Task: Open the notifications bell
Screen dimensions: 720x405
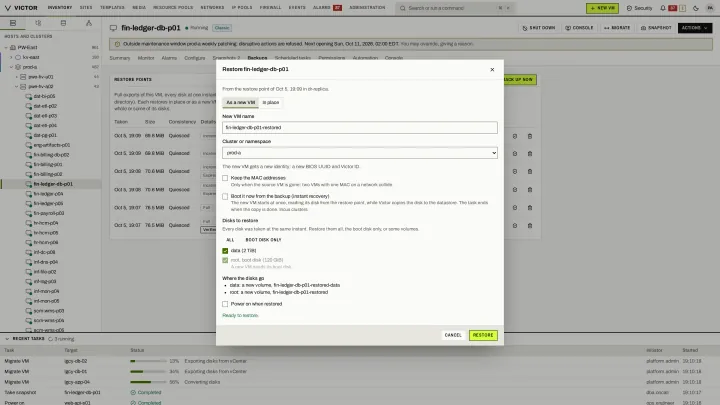Action: pyautogui.click(x=663, y=8)
